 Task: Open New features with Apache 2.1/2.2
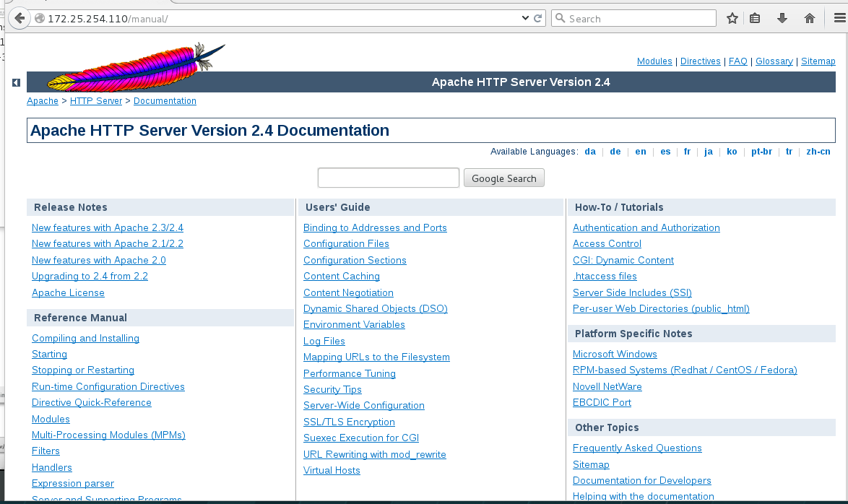[x=108, y=244]
